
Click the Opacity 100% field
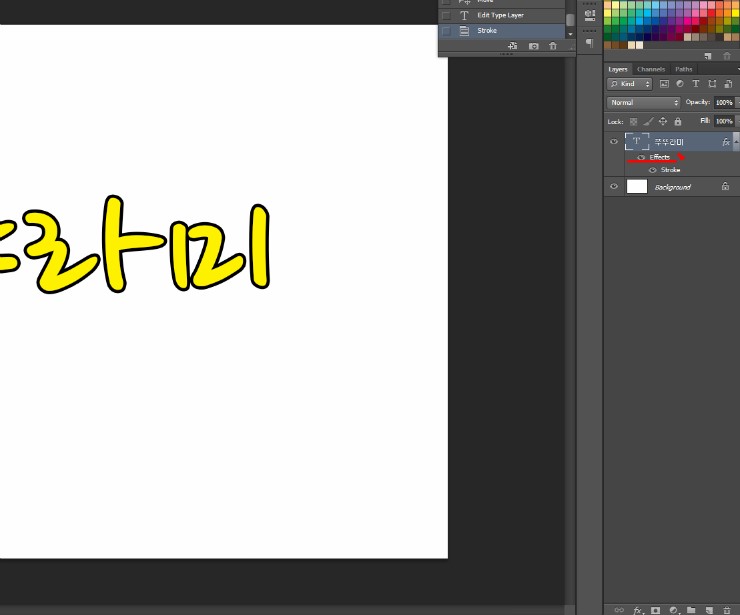[x=724, y=102]
